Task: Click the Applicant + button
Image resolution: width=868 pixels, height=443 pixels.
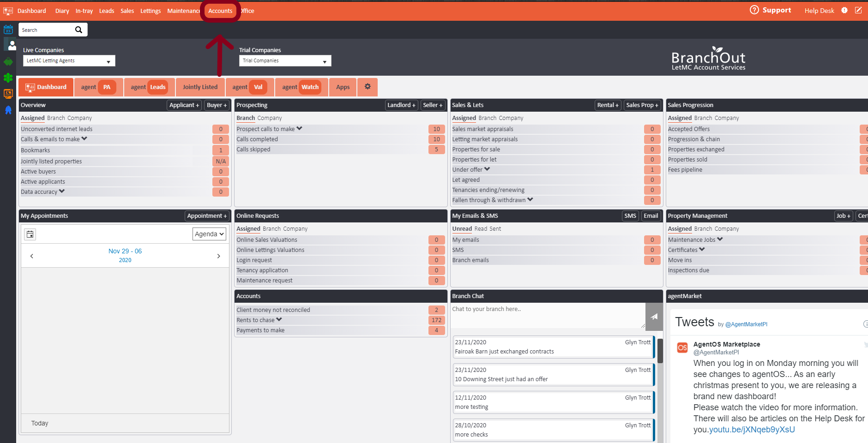Action: 184,105
